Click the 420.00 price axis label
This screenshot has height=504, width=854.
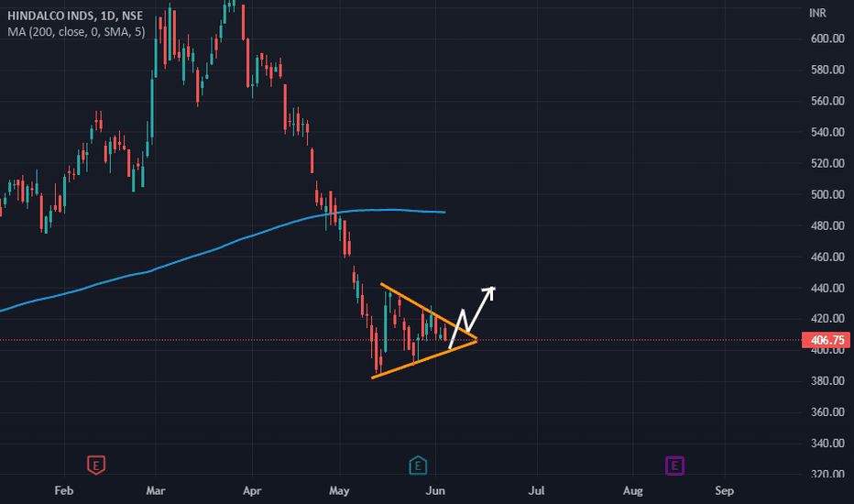click(827, 318)
